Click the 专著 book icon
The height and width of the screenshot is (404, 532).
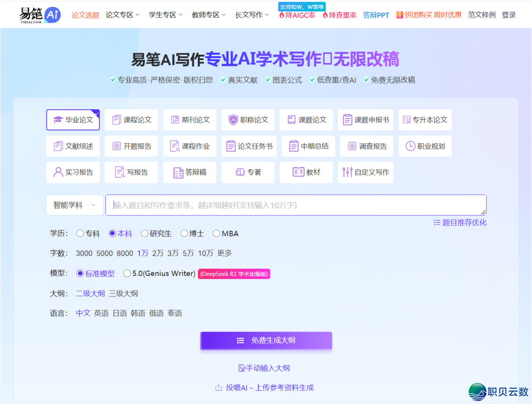pyautogui.click(x=240, y=172)
